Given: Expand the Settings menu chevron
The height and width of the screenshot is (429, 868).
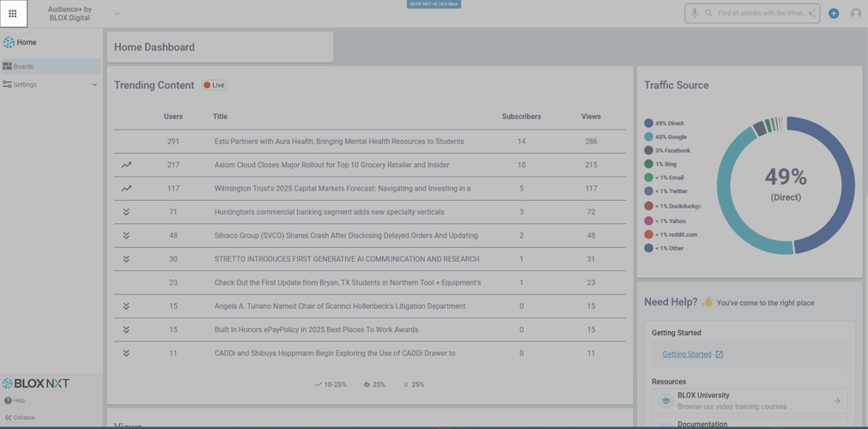Looking at the screenshot, I should point(94,85).
